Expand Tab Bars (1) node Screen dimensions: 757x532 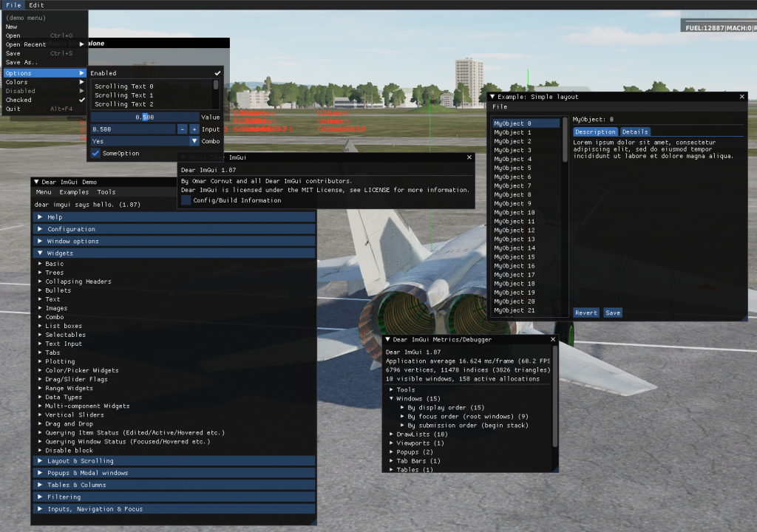392,461
